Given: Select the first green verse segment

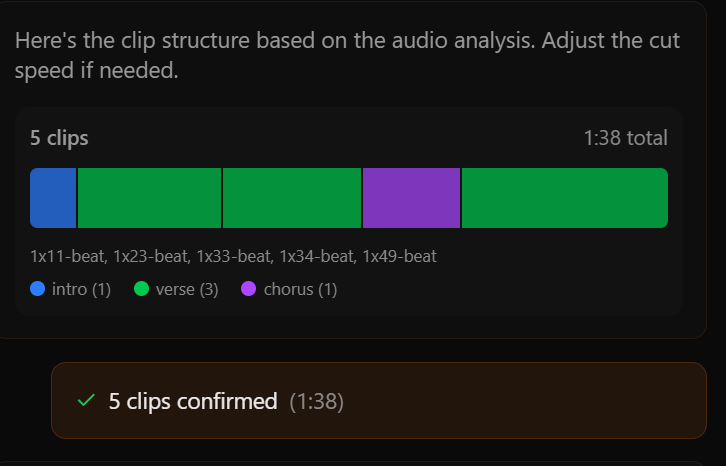Looking at the screenshot, I should 150,198.
